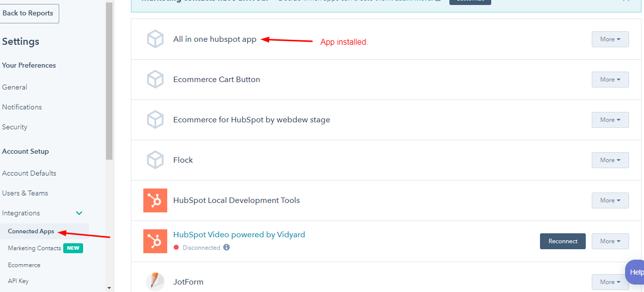Click the All in one hubspot app cube icon
The image size is (644, 292).
(155, 39)
